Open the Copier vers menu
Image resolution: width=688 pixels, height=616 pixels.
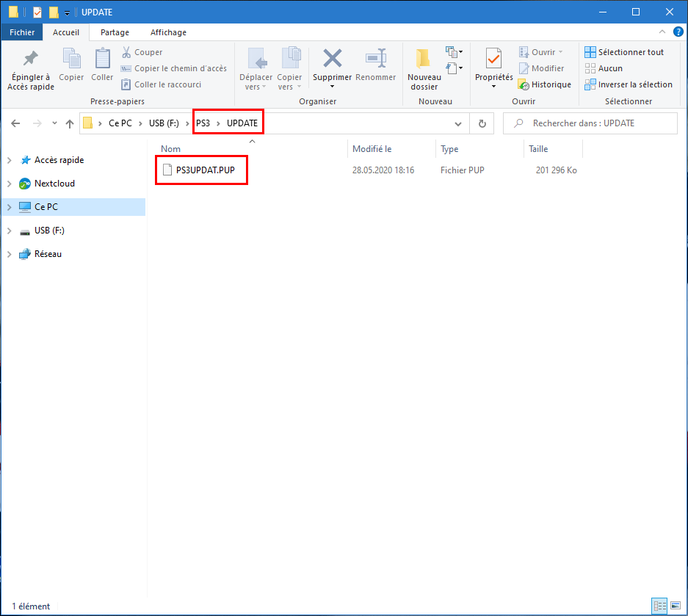289,69
